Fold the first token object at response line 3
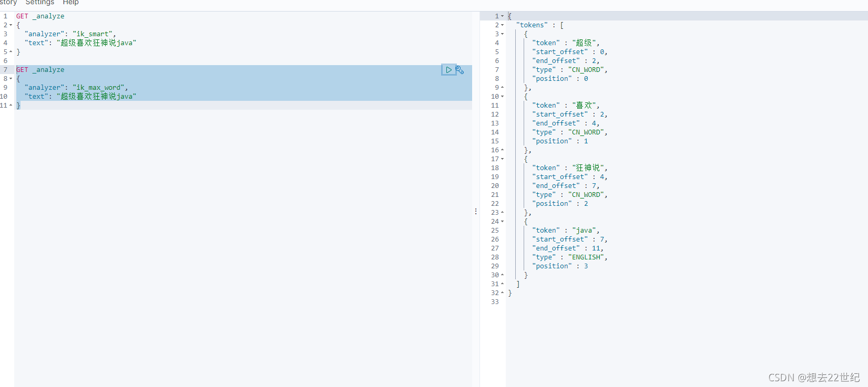The width and height of the screenshot is (868, 387). point(502,34)
